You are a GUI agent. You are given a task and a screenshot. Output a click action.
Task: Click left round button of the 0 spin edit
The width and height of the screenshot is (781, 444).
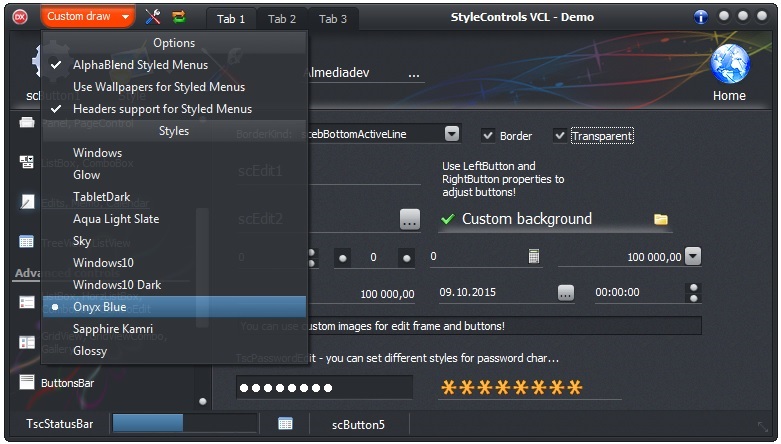(x=343, y=258)
